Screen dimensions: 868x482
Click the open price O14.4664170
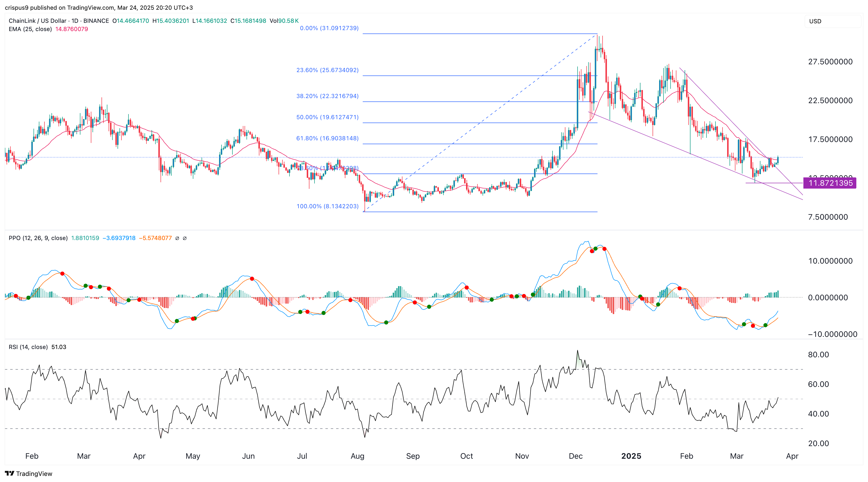click(131, 21)
